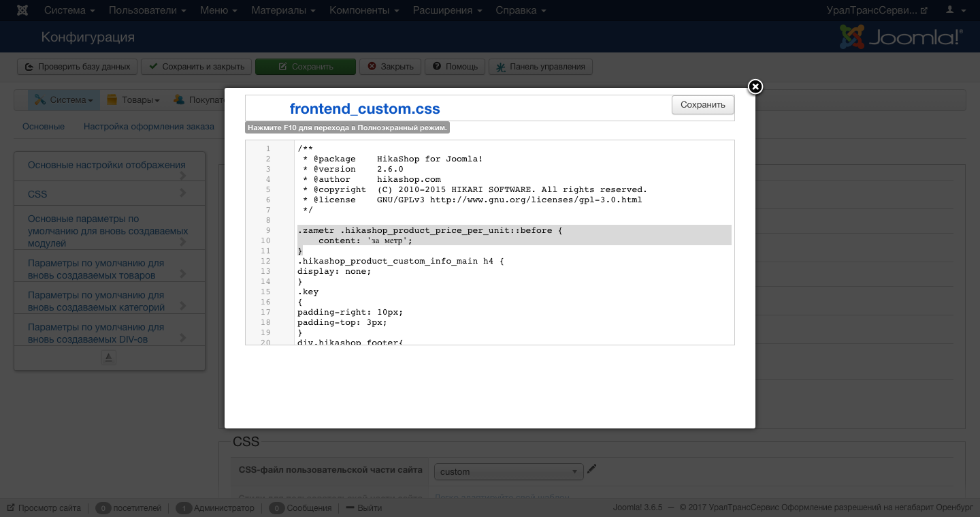980x517 pixels.
Task: Click the F10 fullscreen hint label
Action: 347,127
